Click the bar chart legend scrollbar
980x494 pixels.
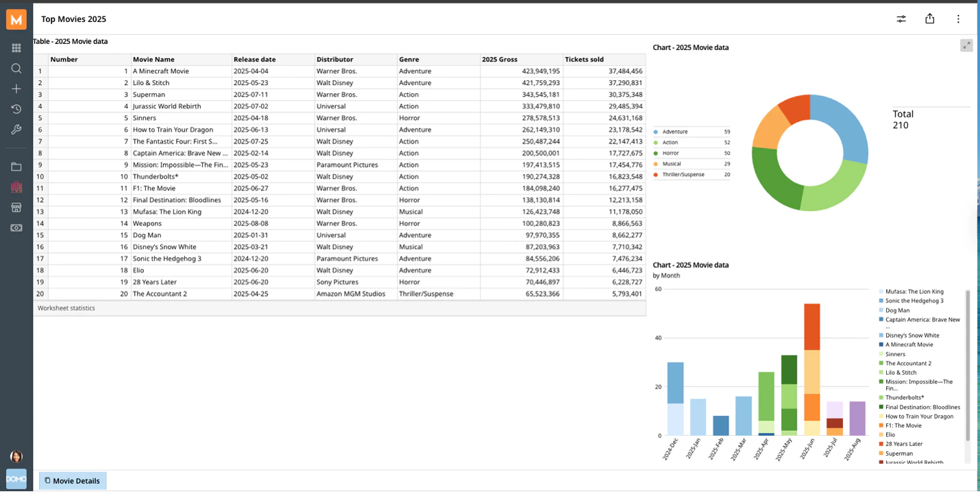(x=968, y=365)
